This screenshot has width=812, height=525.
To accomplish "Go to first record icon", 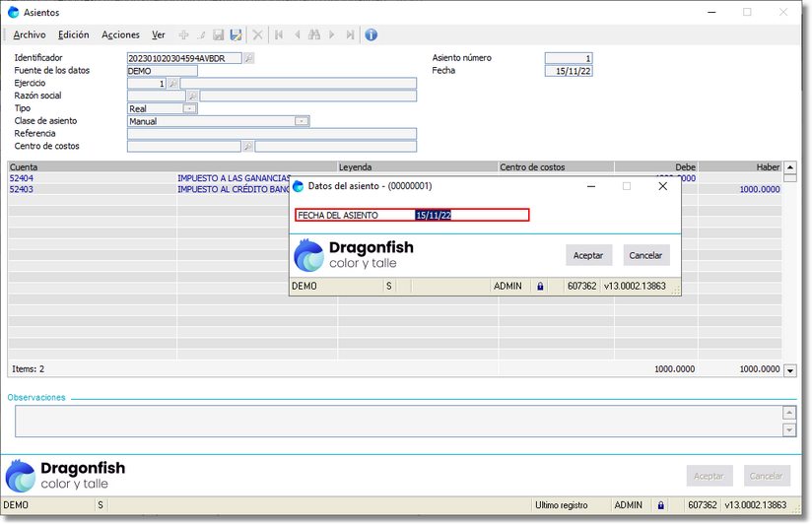I will [279, 34].
